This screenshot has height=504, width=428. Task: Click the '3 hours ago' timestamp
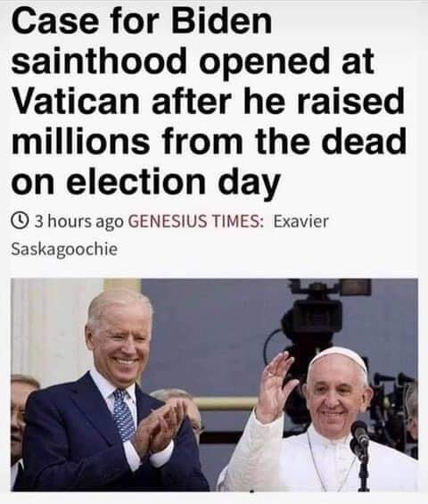(x=79, y=221)
